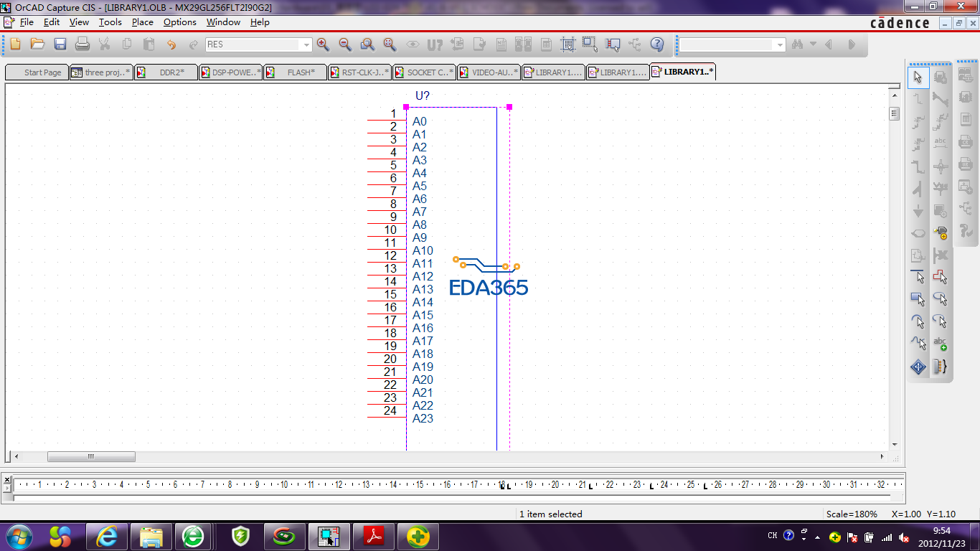Activate the Select arrow tool
Viewport: 980px width, 551px height.
918,77
